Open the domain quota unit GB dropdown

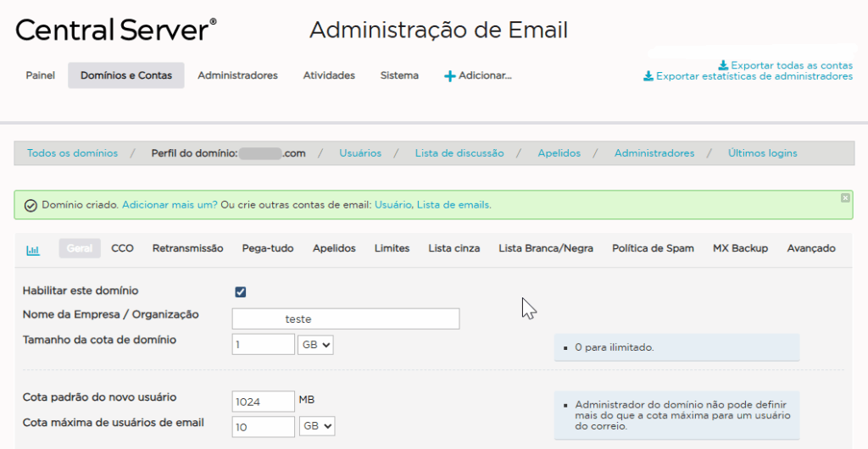tap(316, 345)
